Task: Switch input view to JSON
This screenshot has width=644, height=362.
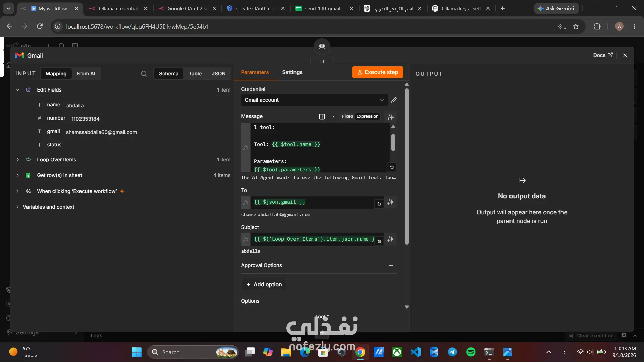Action: click(218, 74)
